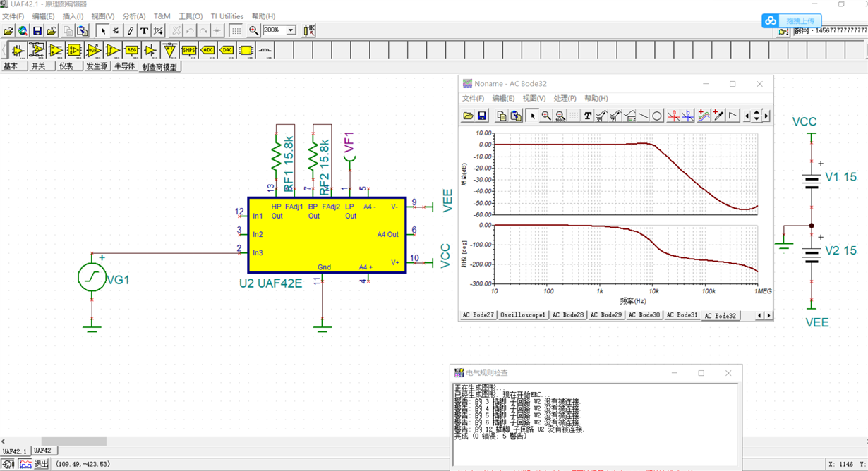Screen dimensions: 868x471
Task: Switch to the 发生源 component tab
Action: (97, 66)
